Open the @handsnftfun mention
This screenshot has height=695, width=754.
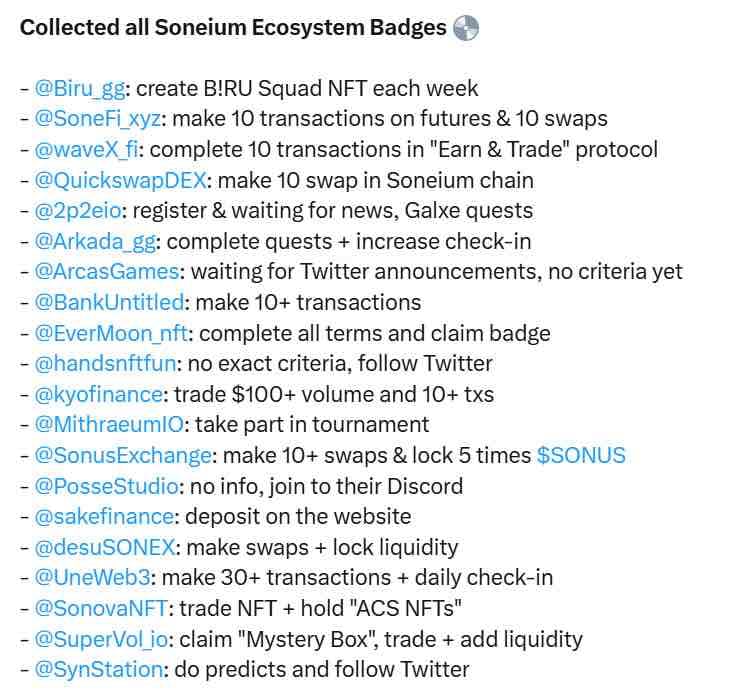[x=105, y=364]
